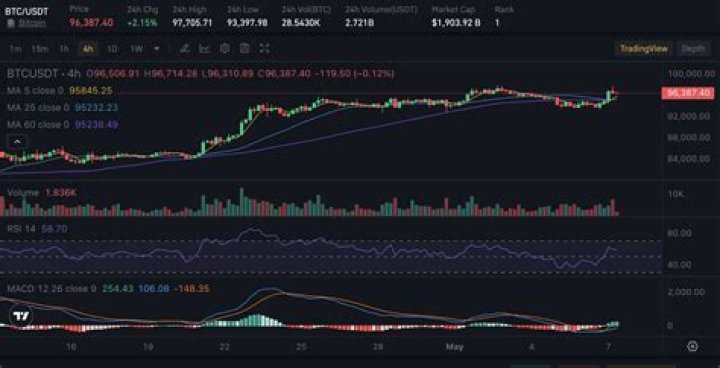Select the 1h interval

(64, 49)
